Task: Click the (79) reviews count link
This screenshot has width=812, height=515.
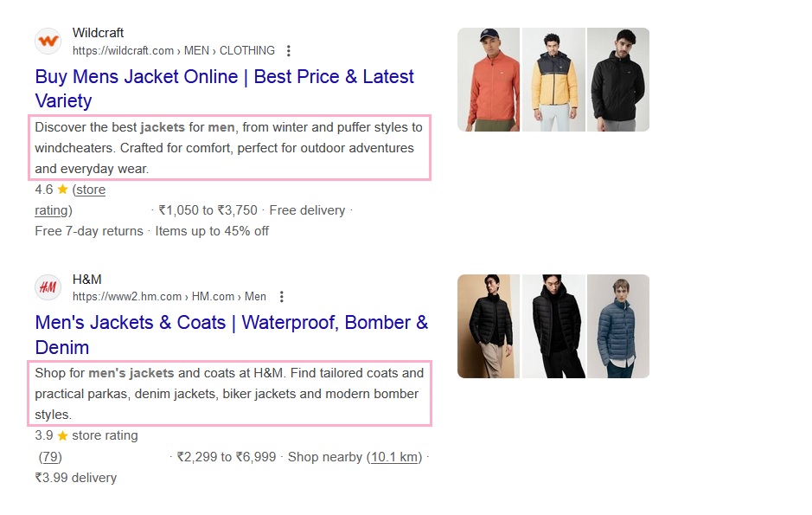Action: coord(50,457)
